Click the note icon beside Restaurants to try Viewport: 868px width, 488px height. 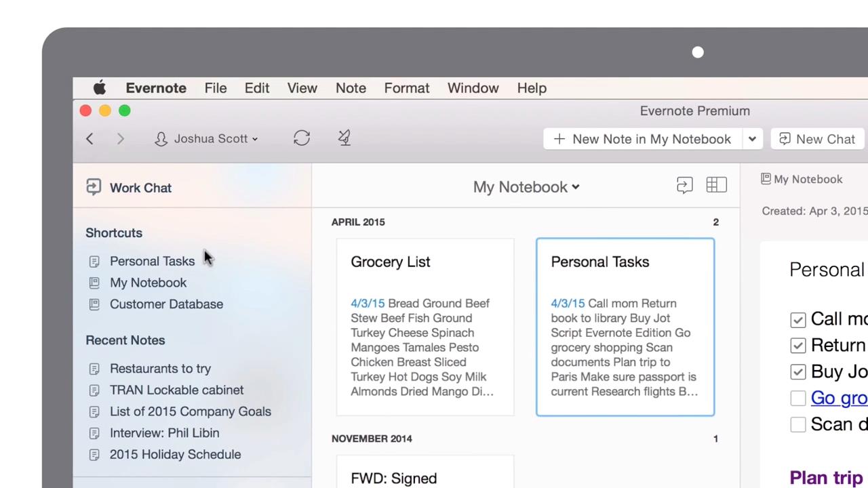click(94, 369)
